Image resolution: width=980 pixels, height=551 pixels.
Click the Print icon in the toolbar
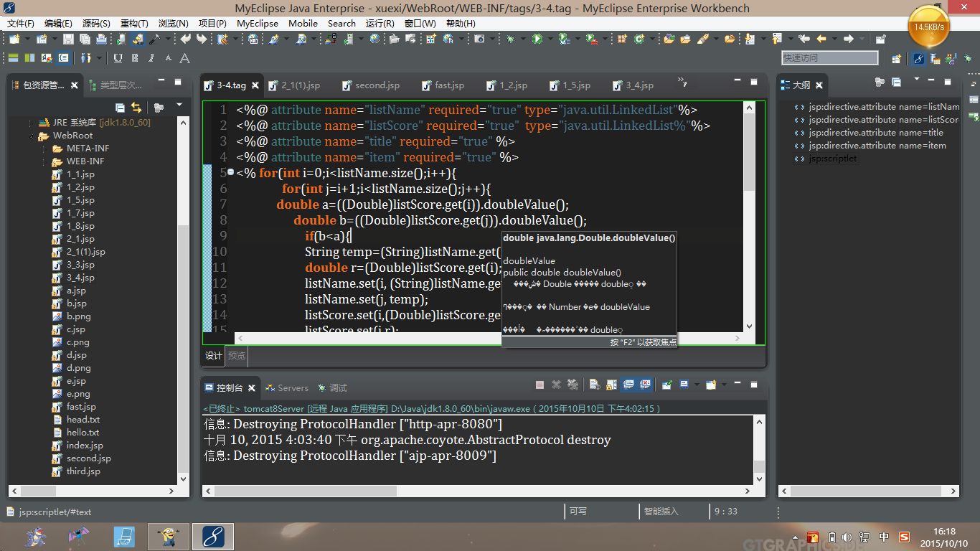tap(102, 39)
